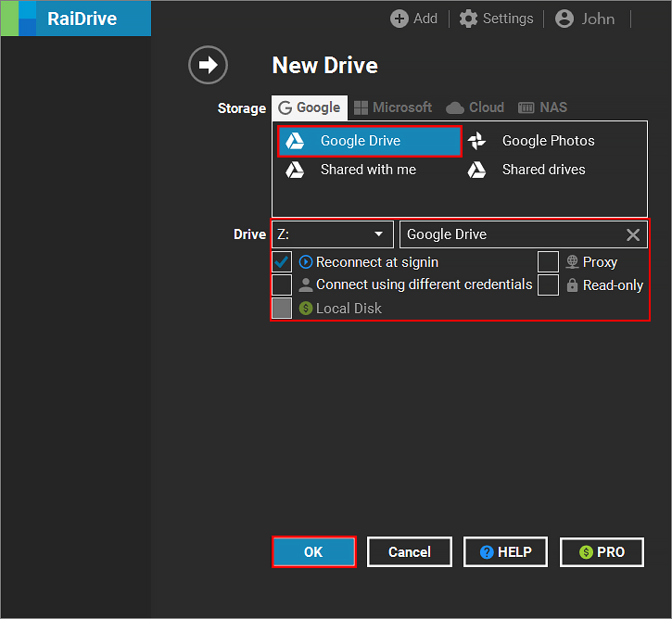This screenshot has height=619, width=672.
Task: Click the Connect using different credentials label
Action: [x=424, y=284]
